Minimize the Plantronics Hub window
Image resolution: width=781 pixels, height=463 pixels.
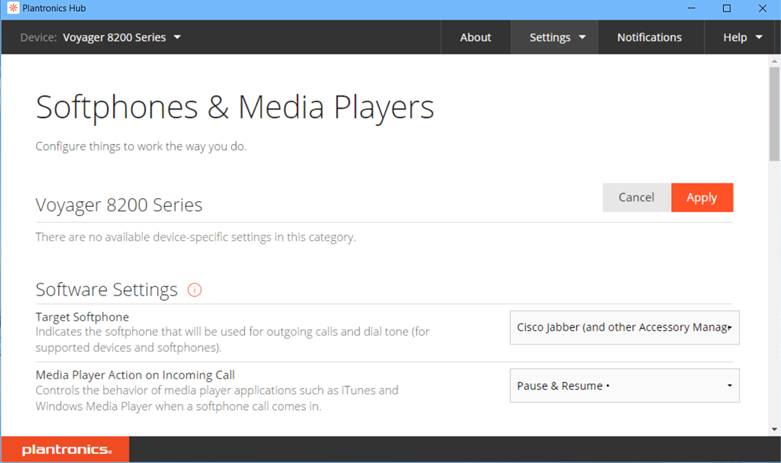click(691, 8)
